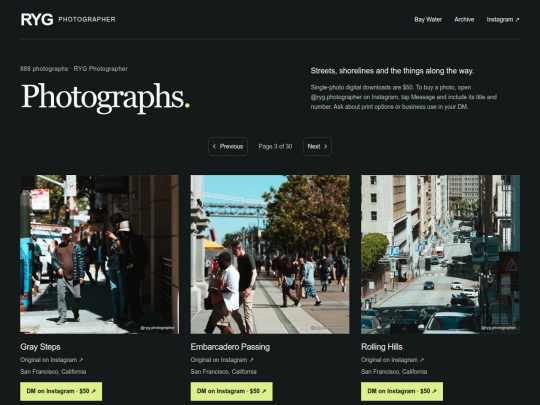Click the Embarcadero Passing title
Viewport: 540px width, 405px height.
pyautogui.click(x=230, y=347)
